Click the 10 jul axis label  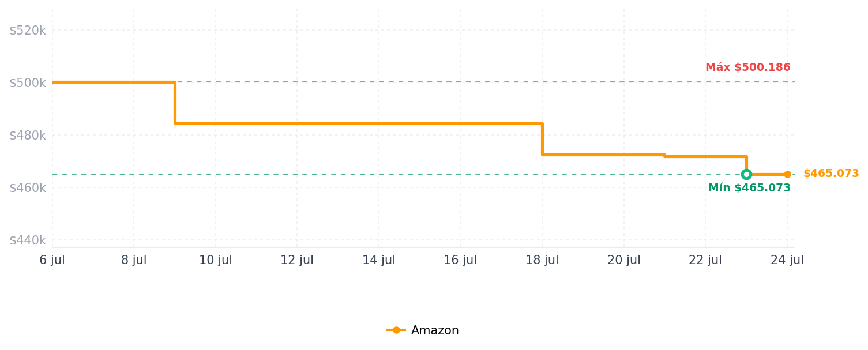pyautogui.click(x=216, y=261)
